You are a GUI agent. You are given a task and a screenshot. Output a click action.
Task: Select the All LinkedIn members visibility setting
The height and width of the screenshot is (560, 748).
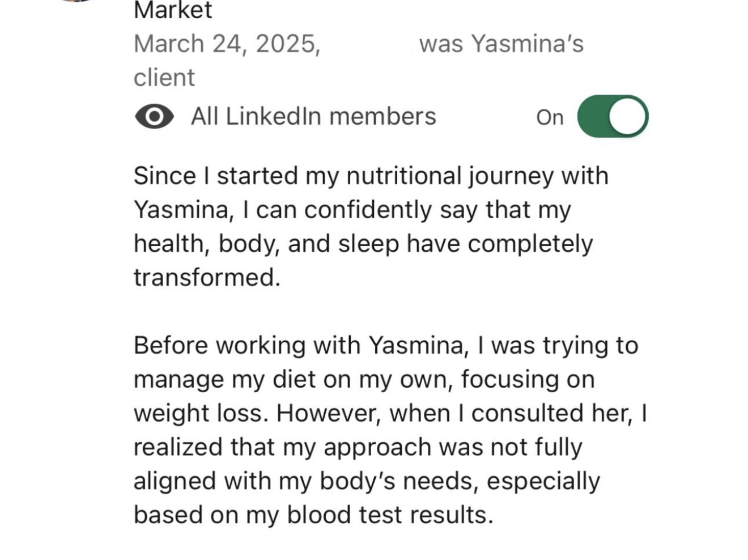[x=313, y=116]
